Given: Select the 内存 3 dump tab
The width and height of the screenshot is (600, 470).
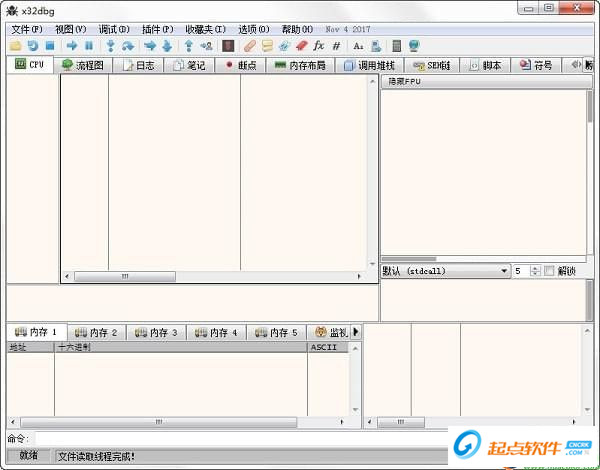Looking at the screenshot, I should (157, 333).
